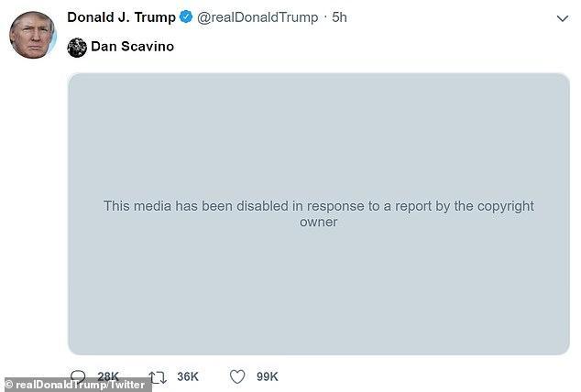The height and width of the screenshot is (392, 581).
Task: Reply using the speech bubble icon
Action: [79, 376]
